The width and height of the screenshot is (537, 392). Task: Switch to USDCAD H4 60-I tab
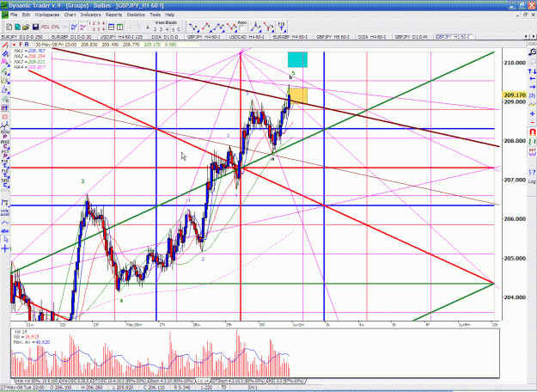pos(247,37)
